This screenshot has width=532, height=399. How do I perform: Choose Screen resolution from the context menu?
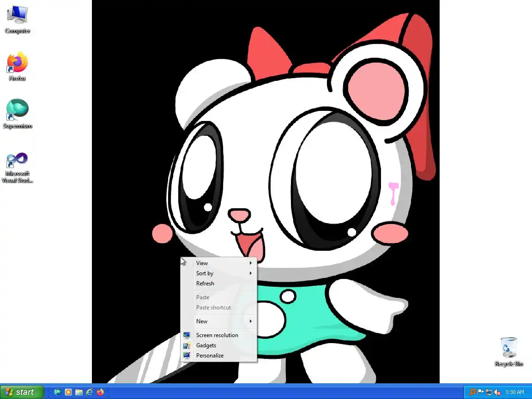point(218,335)
